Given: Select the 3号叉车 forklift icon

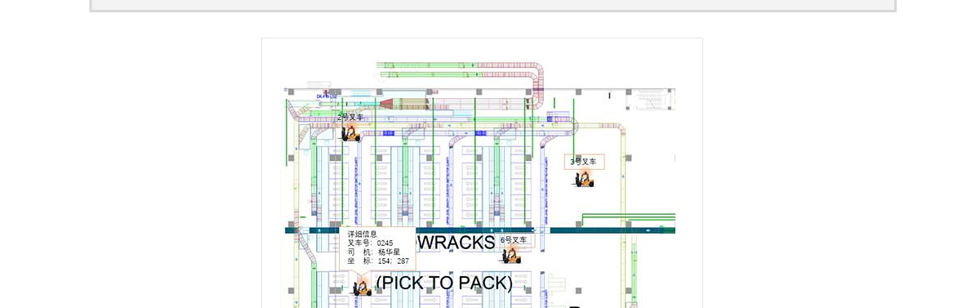Looking at the screenshot, I should (583, 179).
